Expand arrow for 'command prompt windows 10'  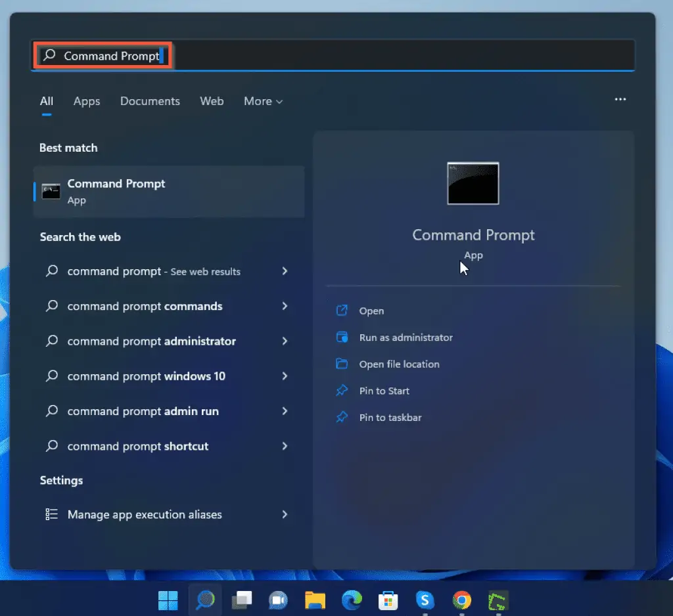(x=285, y=376)
